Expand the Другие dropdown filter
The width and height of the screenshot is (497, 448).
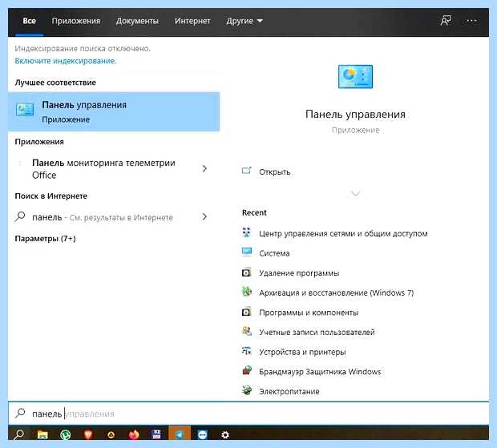pyautogui.click(x=244, y=21)
